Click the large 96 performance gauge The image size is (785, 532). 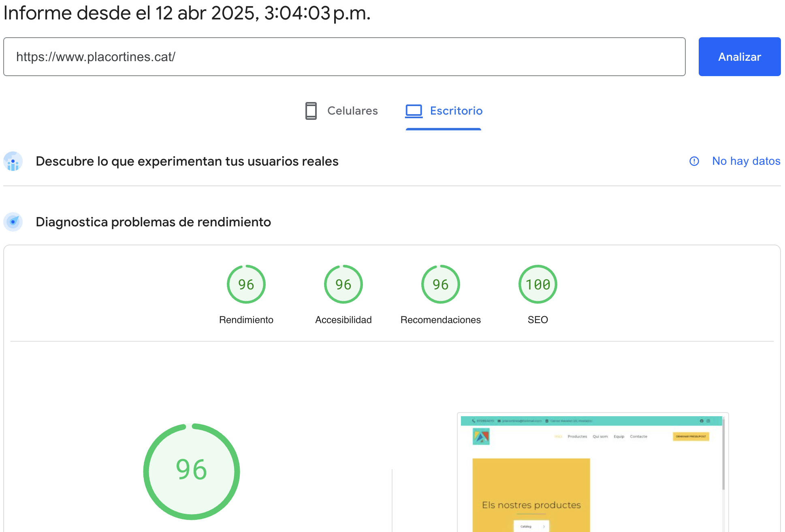192,471
